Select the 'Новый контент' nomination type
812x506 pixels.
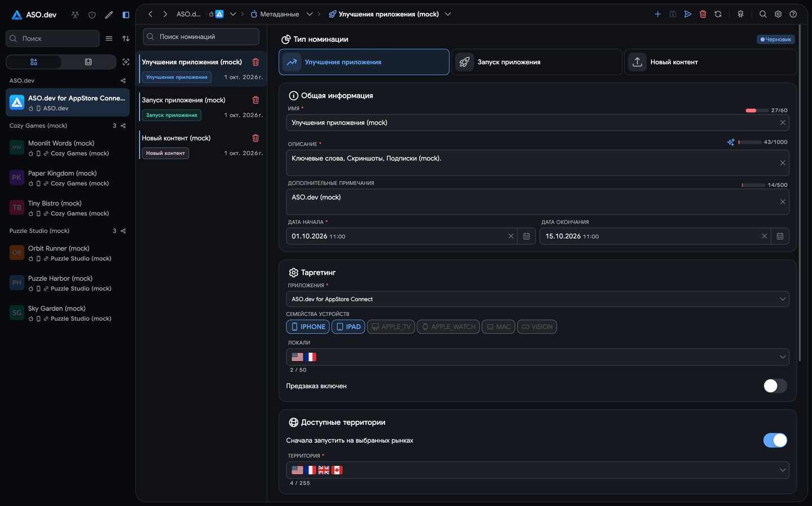(710, 62)
